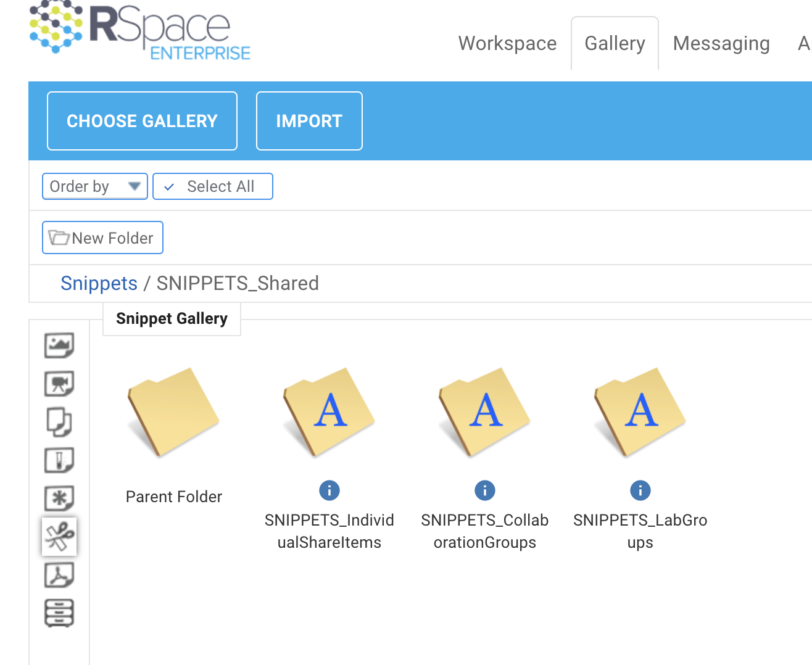The image size is (812, 665).
Task: Open the Image gallery icon in sidebar
Action: [59, 345]
